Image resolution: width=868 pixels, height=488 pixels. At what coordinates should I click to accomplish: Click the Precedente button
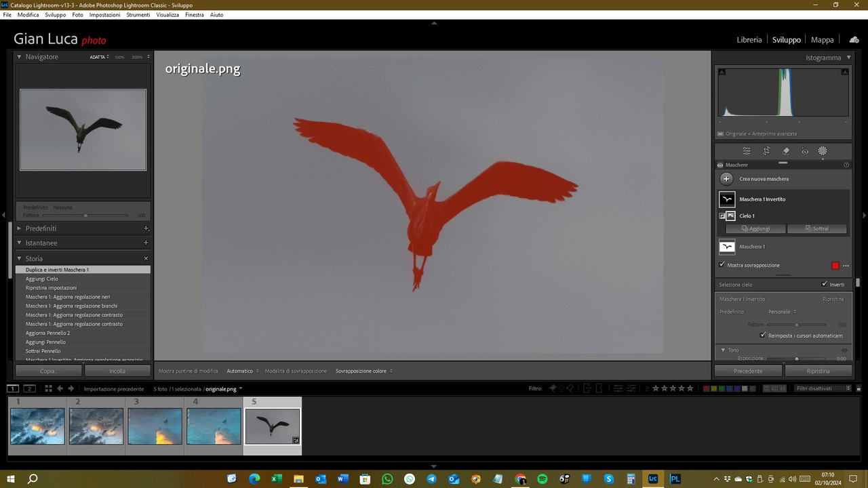click(x=748, y=371)
